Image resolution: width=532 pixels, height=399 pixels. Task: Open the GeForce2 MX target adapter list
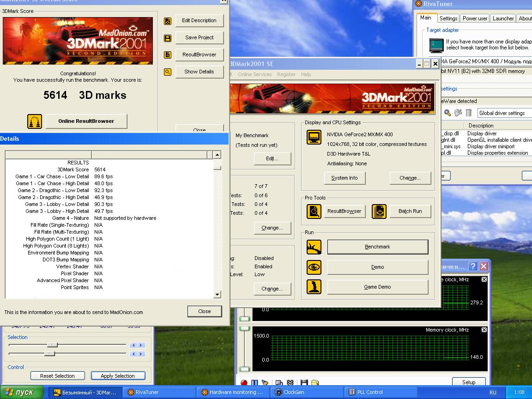(487, 61)
